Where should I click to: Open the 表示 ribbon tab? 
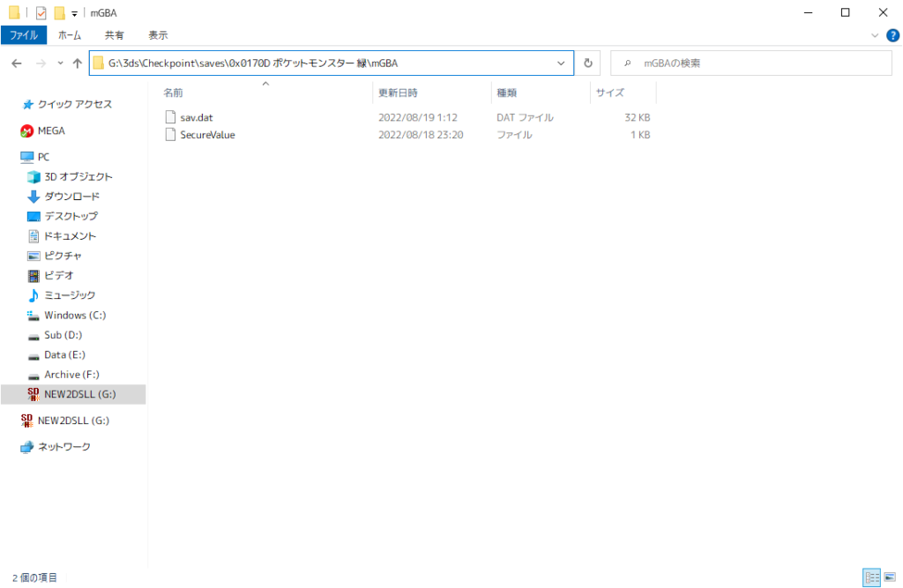[x=158, y=35]
